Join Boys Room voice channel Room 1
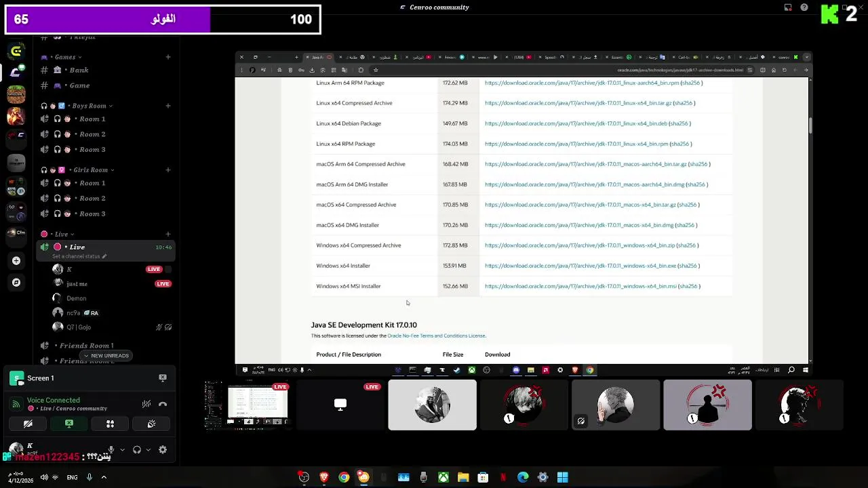The width and height of the screenshot is (868, 488). tap(106, 119)
